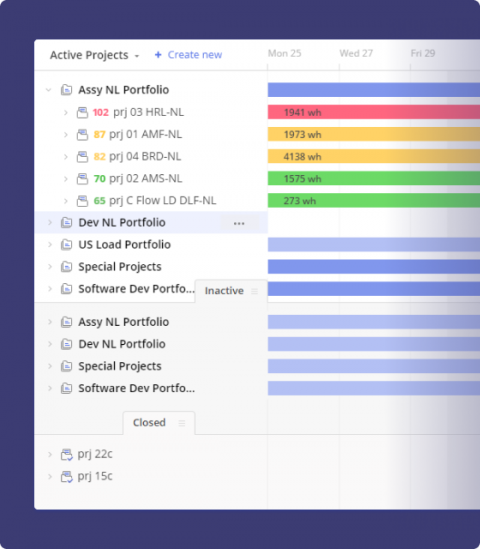Click the closed project icon for prj 22c
The height and width of the screenshot is (549, 480).
tap(67, 454)
